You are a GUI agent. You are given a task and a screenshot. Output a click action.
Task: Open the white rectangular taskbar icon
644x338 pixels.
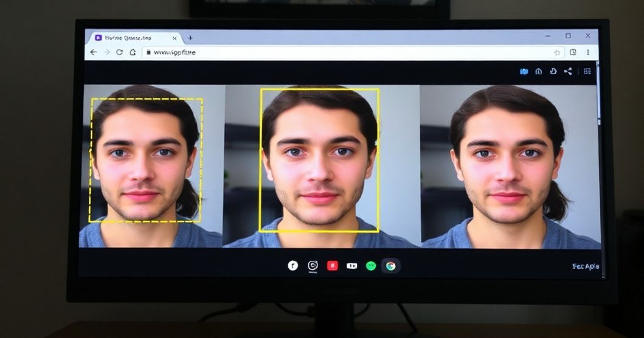coord(351,266)
